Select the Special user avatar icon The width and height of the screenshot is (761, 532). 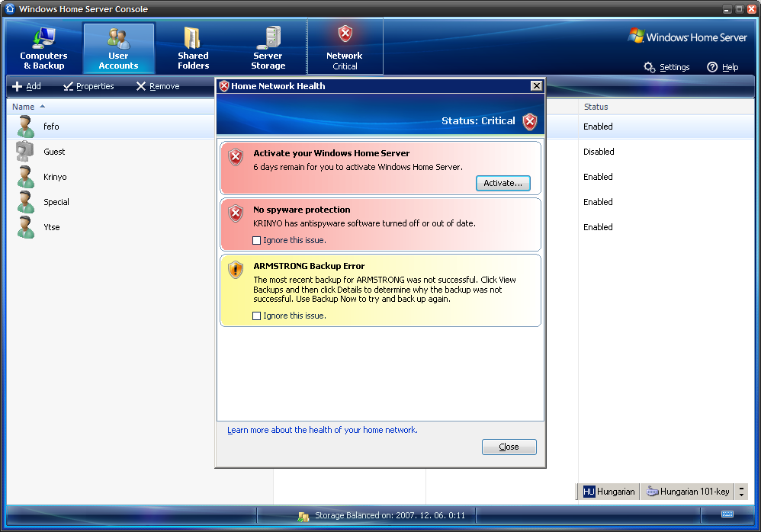25,202
